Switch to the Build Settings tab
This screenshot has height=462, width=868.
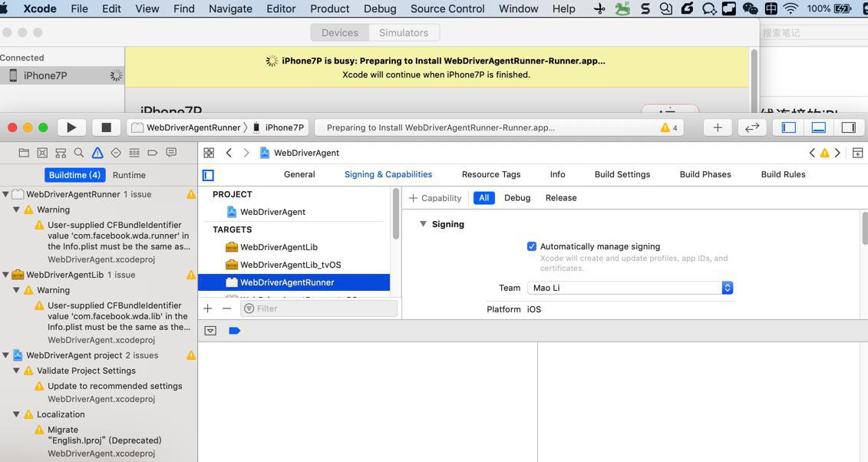(x=622, y=174)
